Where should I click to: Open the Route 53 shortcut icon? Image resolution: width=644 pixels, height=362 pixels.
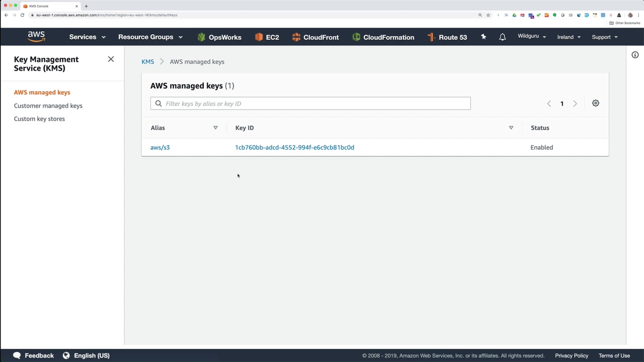(x=431, y=37)
